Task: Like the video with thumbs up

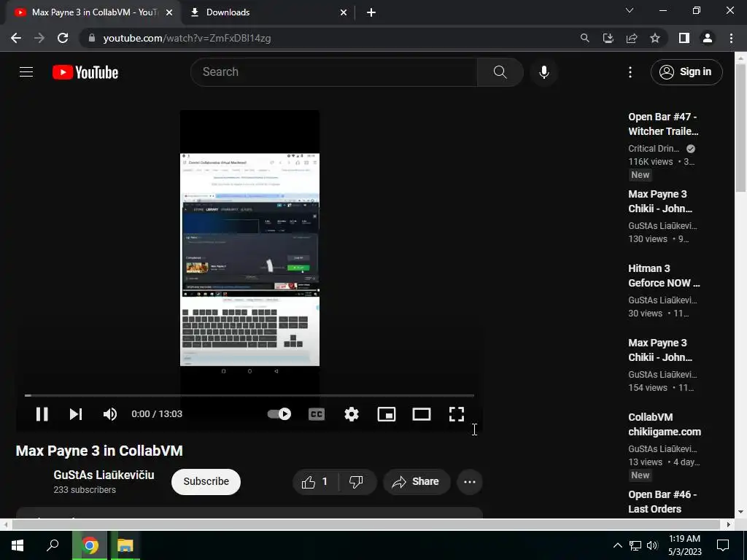Action: tap(315, 482)
